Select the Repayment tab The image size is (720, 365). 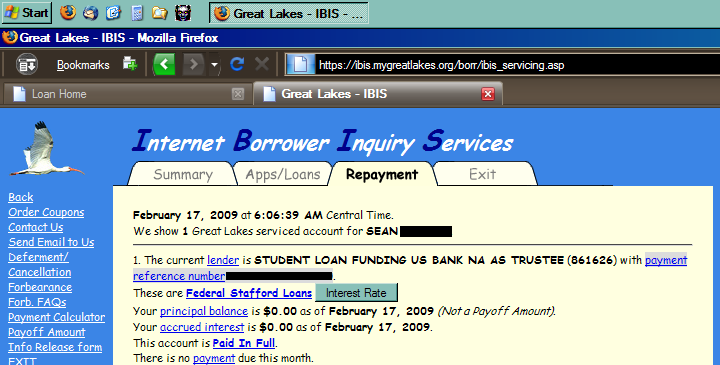click(x=382, y=174)
